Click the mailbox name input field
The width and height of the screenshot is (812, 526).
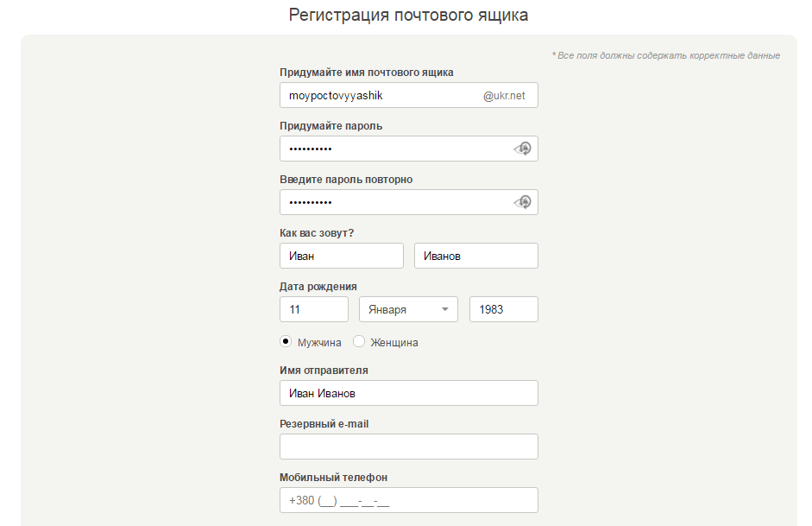pos(380,95)
